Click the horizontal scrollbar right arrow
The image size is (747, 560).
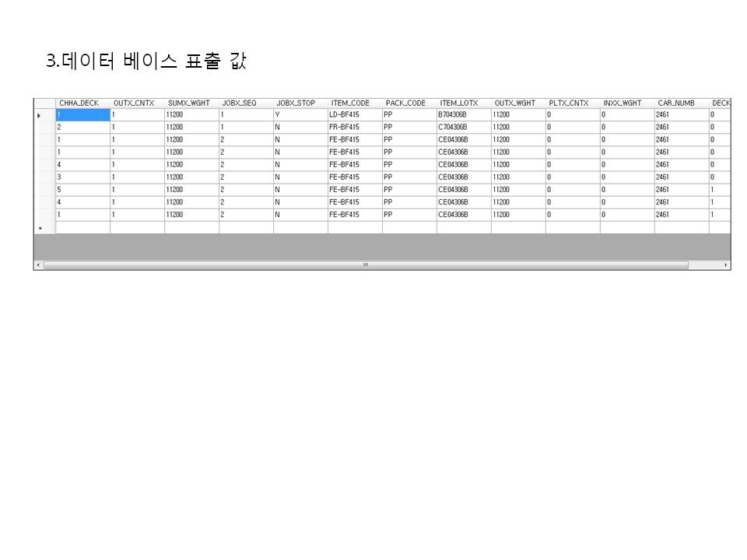click(727, 265)
